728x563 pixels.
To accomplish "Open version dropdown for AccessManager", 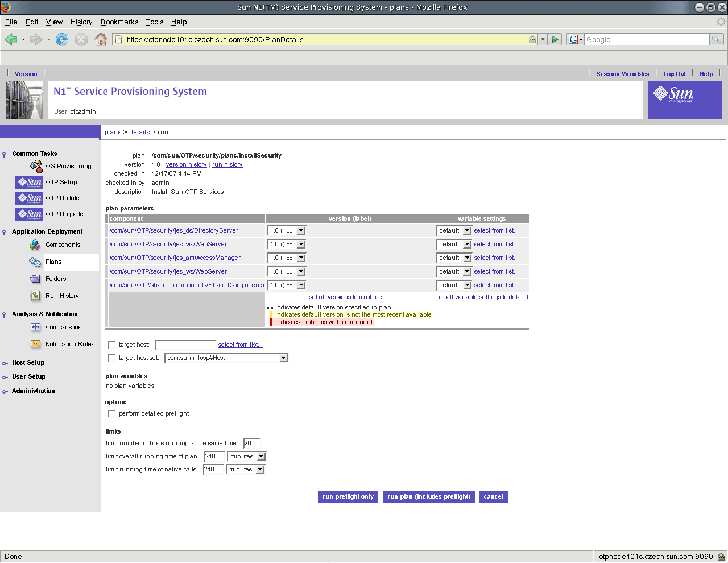I will click(287, 258).
